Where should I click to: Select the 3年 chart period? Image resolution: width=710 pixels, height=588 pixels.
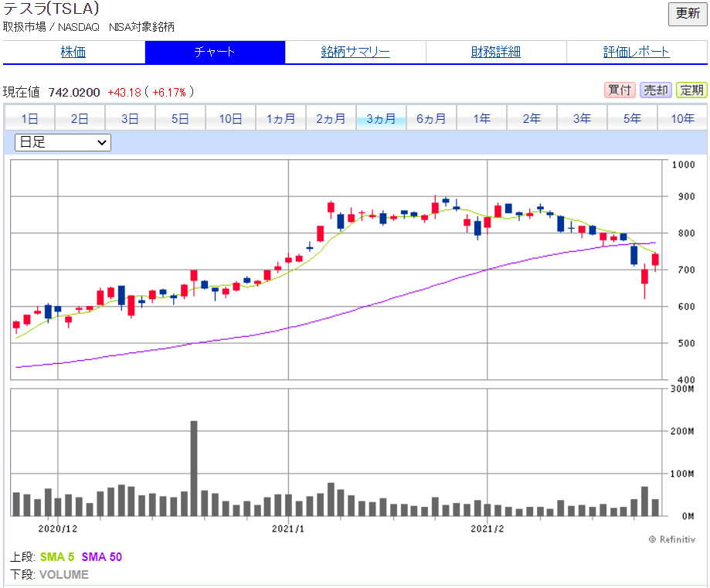pos(583,119)
